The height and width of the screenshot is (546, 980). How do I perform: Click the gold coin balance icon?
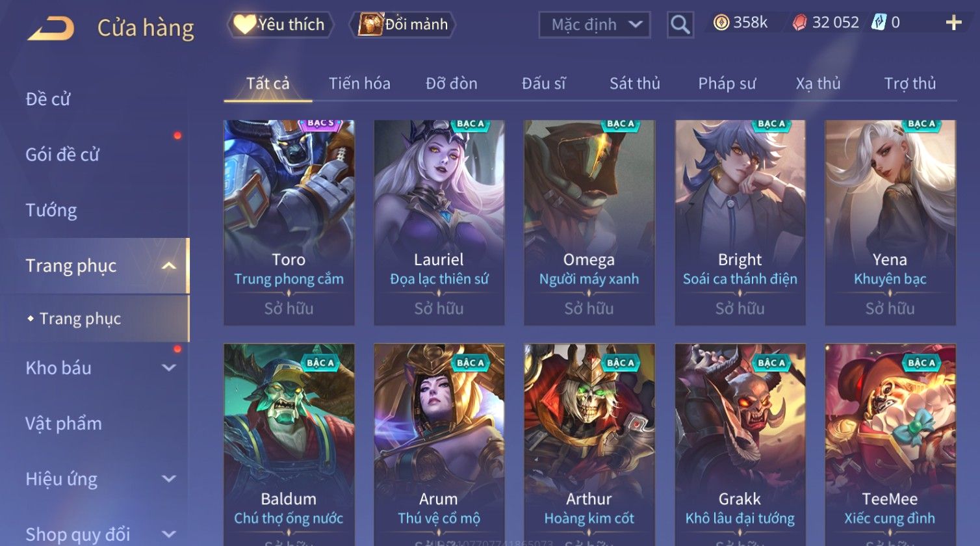[x=721, y=23]
